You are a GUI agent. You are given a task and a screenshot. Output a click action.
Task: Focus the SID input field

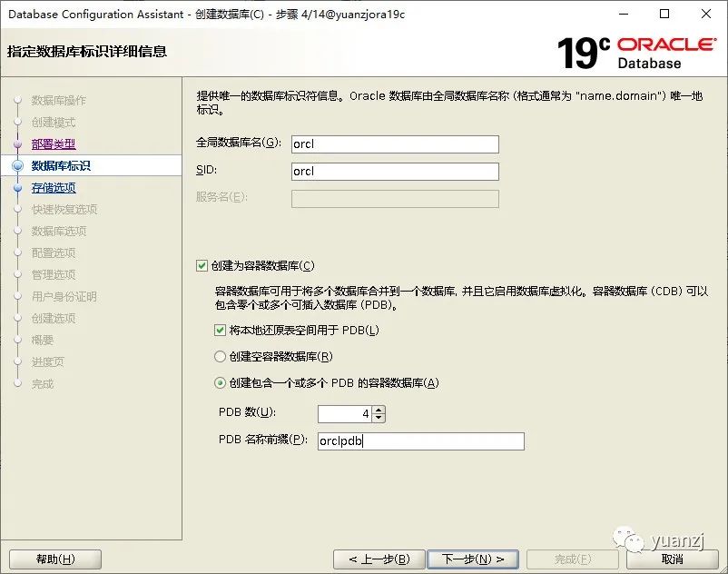coord(395,172)
